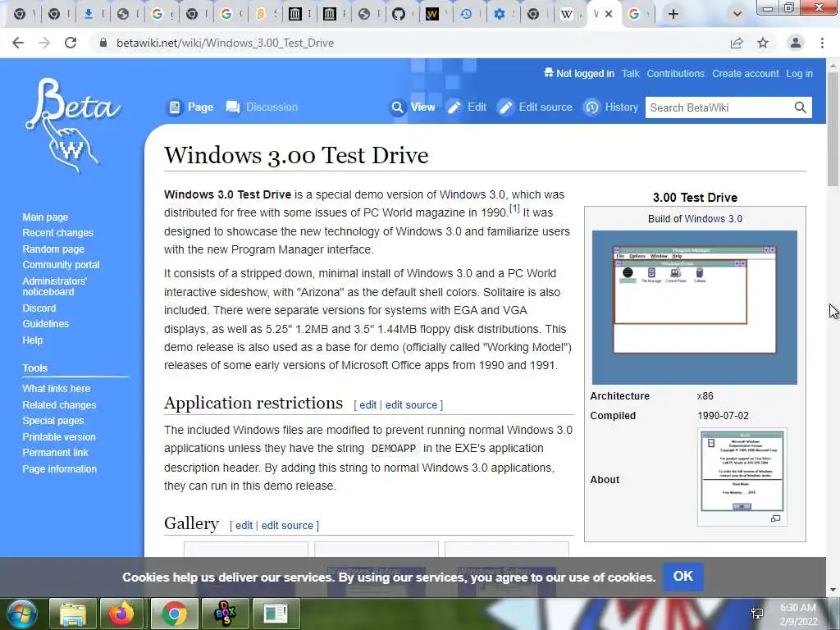Open the Talk link
The image size is (840, 630).
630,74
